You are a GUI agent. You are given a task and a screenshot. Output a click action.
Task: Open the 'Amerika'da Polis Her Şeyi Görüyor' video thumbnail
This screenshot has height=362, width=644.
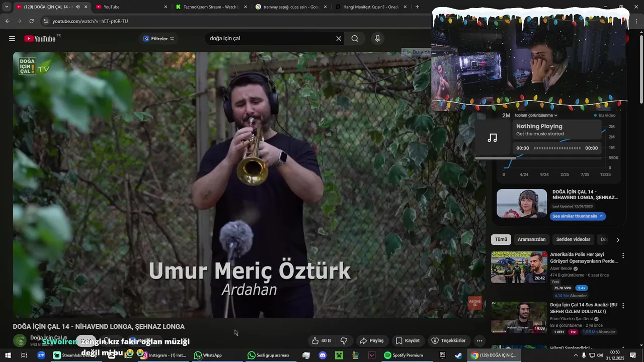point(519,267)
